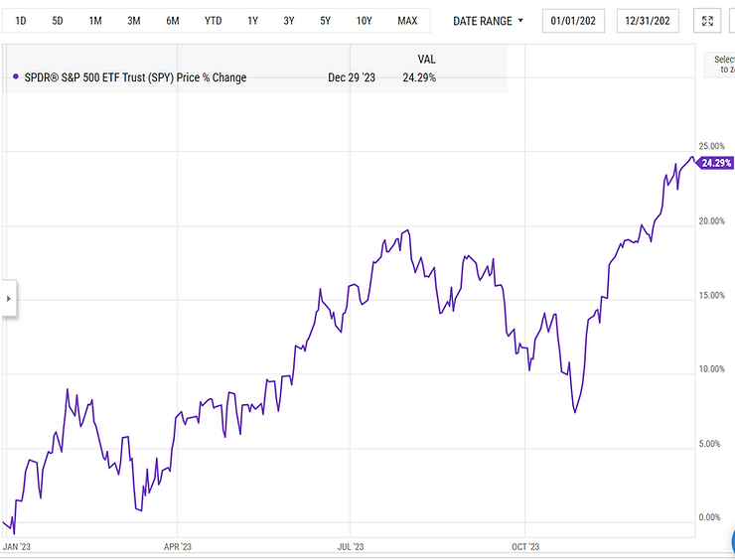Switch to the 1M range
The width and height of the screenshot is (735, 560).
click(95, 21)
